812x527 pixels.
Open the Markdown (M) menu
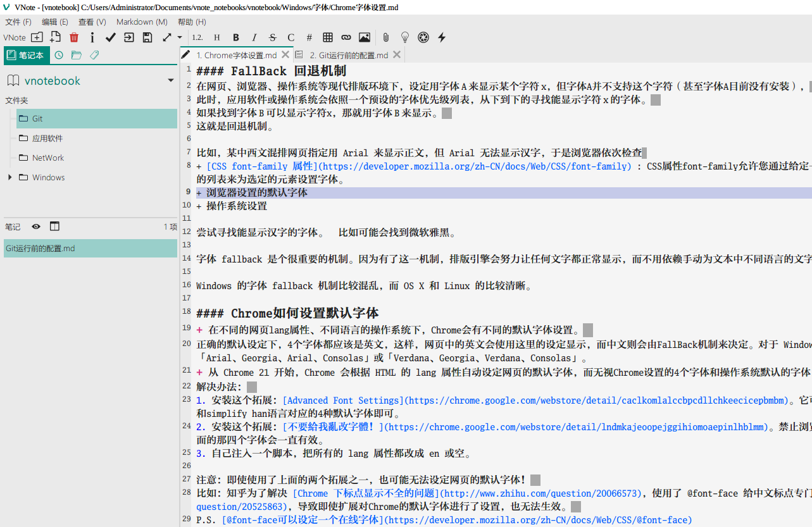(x=142, y=22)
